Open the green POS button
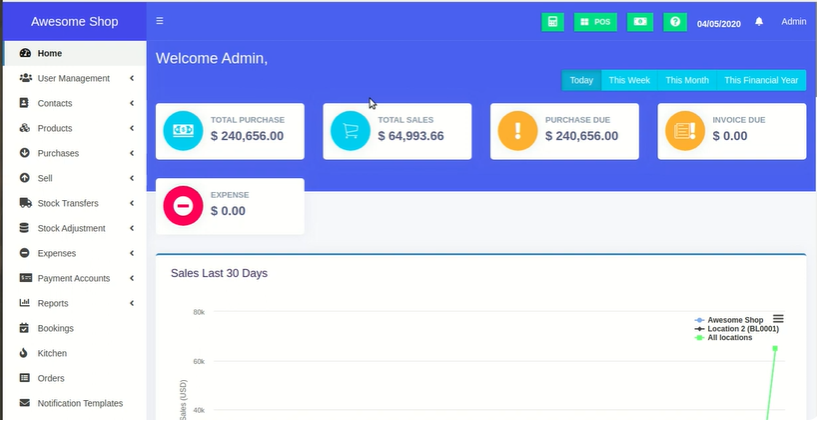The height and width of the screenshot is (430, 817). [596, 21]
